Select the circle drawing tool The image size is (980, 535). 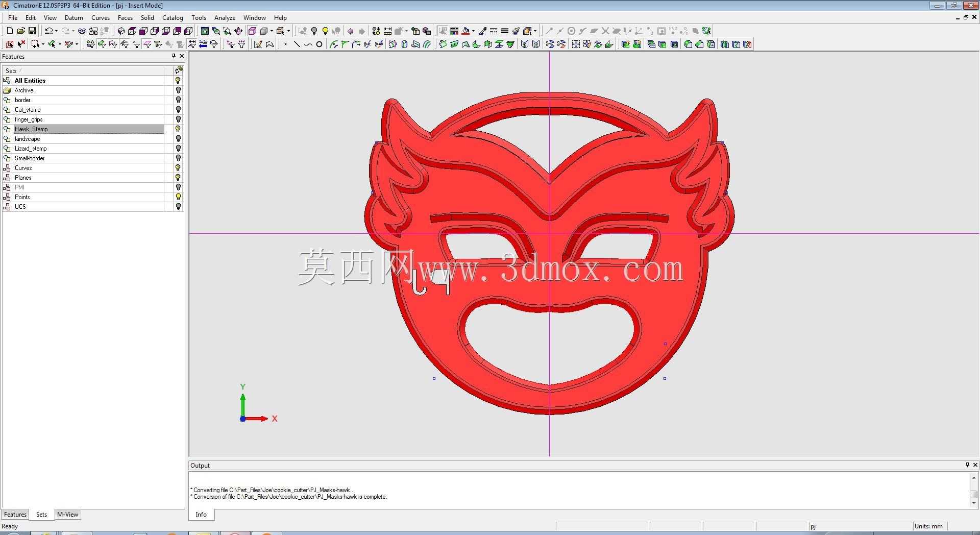pos(319,44)
